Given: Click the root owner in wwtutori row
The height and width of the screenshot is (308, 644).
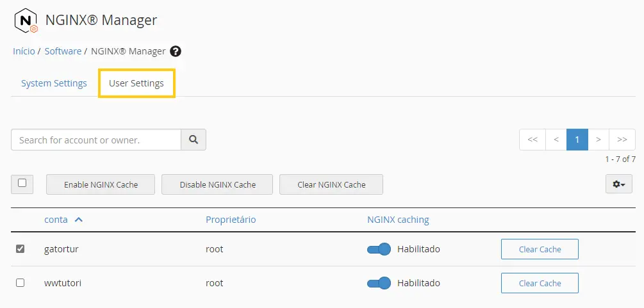Looking at the screenshot, I should [x=215, y=284].
